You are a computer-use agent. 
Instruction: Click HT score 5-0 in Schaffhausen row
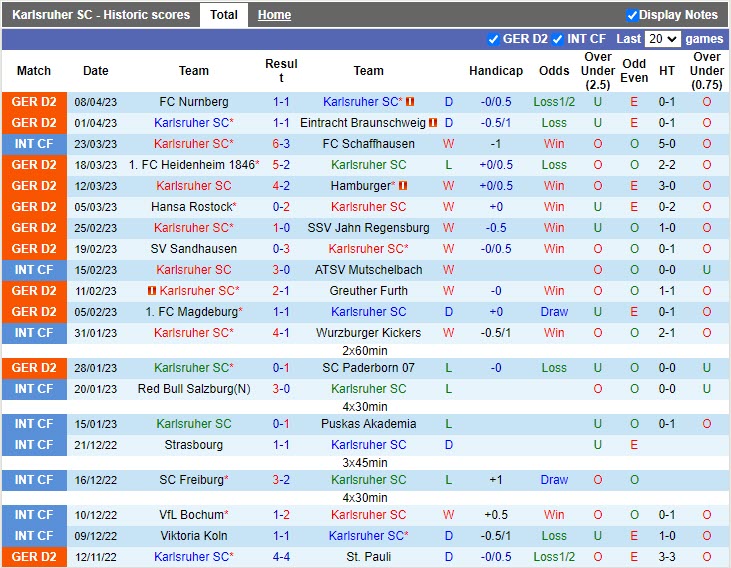click(667, 144)
